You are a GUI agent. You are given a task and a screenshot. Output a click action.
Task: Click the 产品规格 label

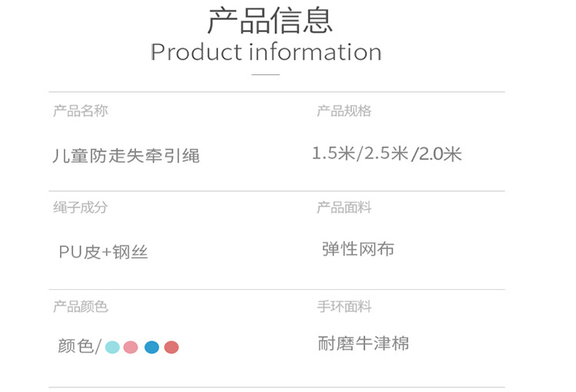344,111
